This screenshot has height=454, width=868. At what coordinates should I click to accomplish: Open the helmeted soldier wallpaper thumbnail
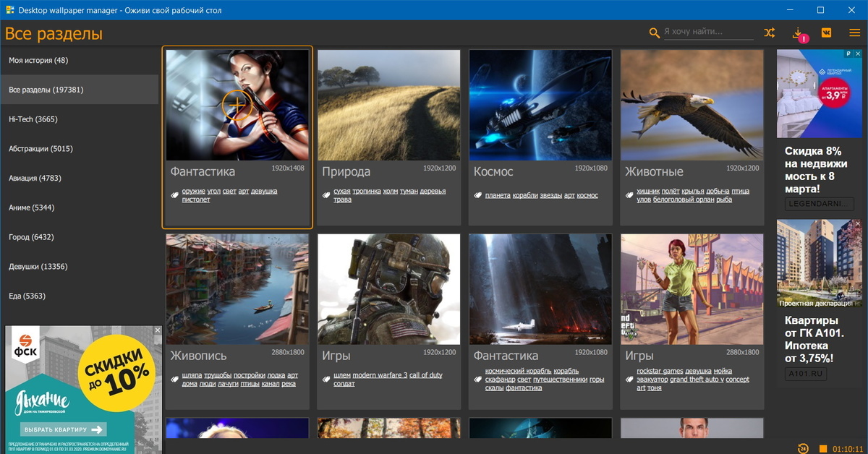[389, 288]
